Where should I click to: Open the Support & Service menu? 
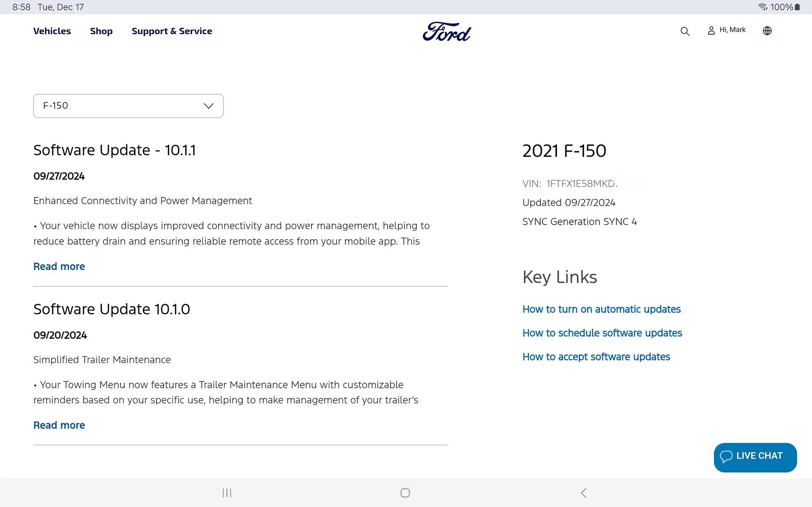[x=172, y=31]
